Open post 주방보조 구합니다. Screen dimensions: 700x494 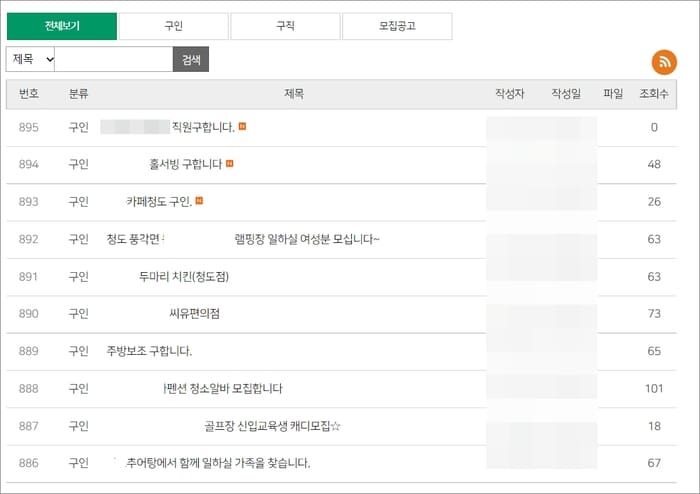click(149, 351)
